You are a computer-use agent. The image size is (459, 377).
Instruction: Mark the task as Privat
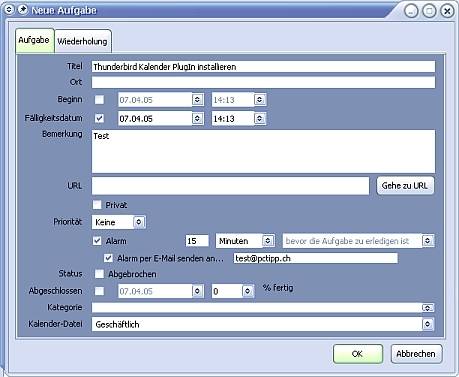pyautogui.click(x=97, y=205)
